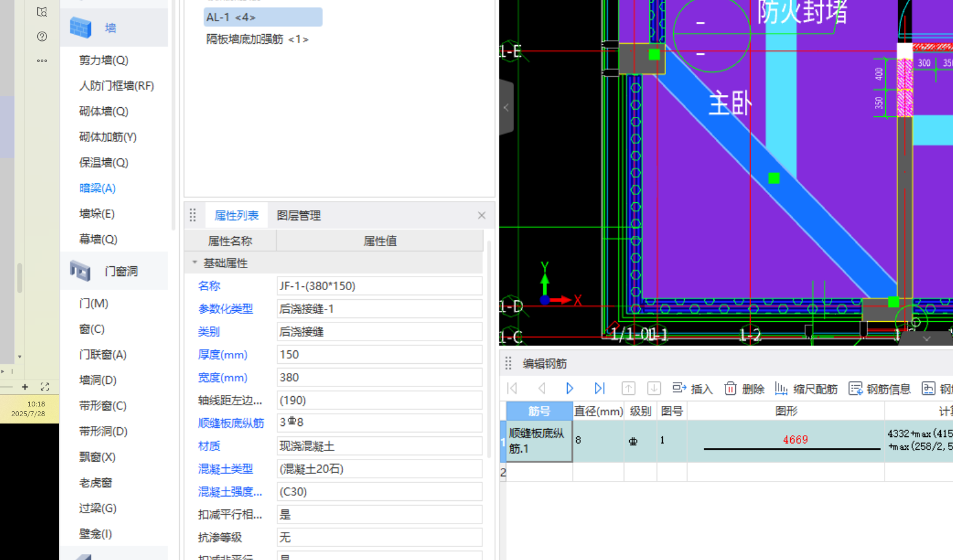
Task: Close the property panel with X
Action: click(482, 215)
